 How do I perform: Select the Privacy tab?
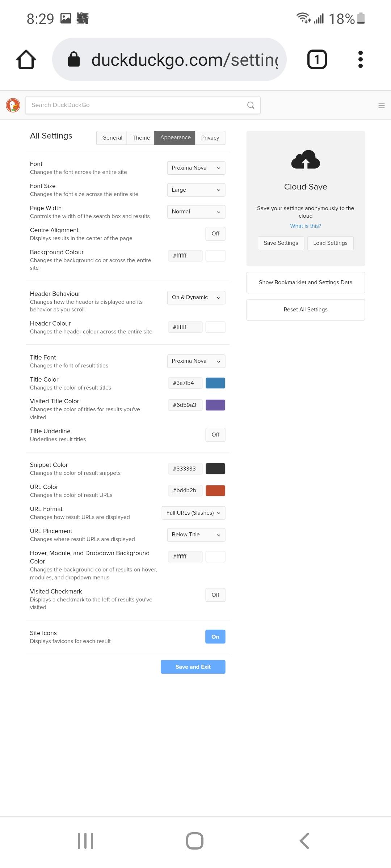[210, 137]
